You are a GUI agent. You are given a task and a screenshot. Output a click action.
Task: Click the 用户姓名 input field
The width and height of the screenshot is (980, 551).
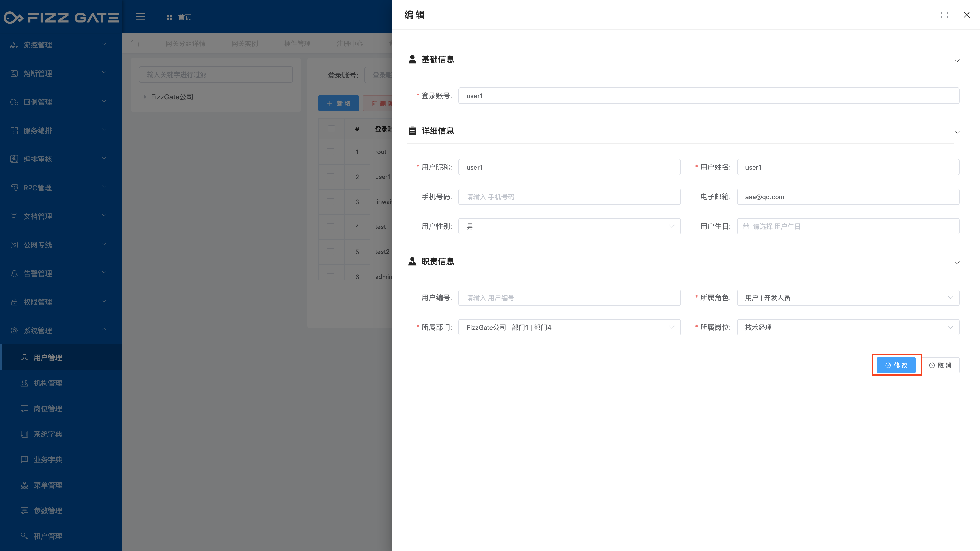[x=848, y=167]
